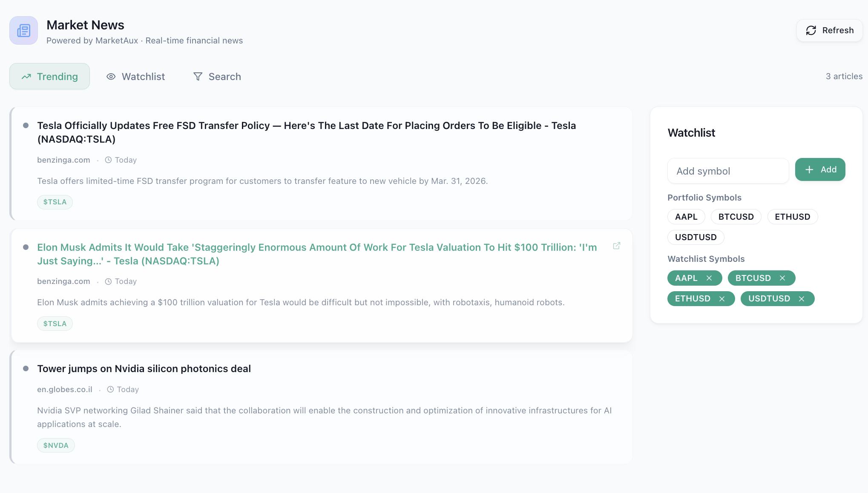The width and height of the screenshot is (868, 493).
Task: Select the USDTUSD portfolio symbol chip
Action: click(x=696, y=238)
